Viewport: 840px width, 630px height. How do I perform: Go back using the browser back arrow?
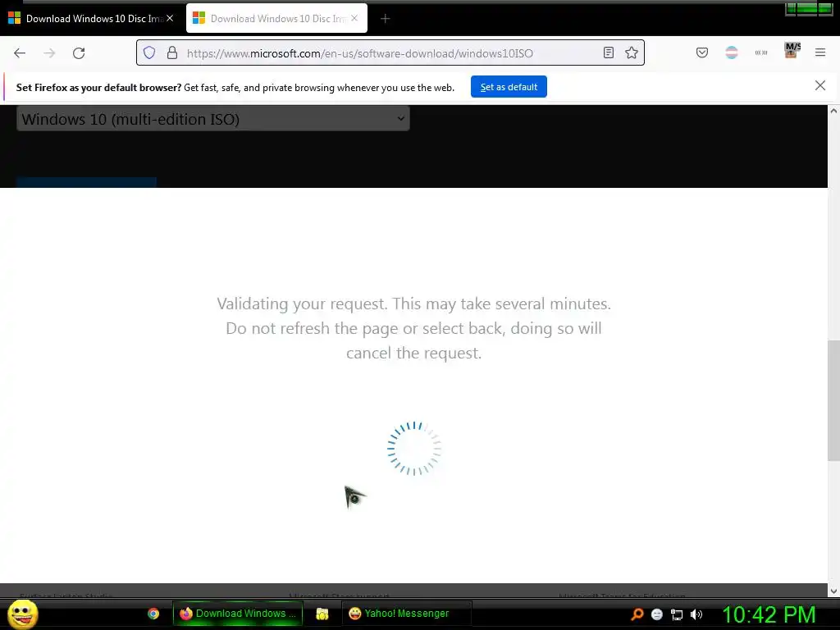click(x=20, y=53)
